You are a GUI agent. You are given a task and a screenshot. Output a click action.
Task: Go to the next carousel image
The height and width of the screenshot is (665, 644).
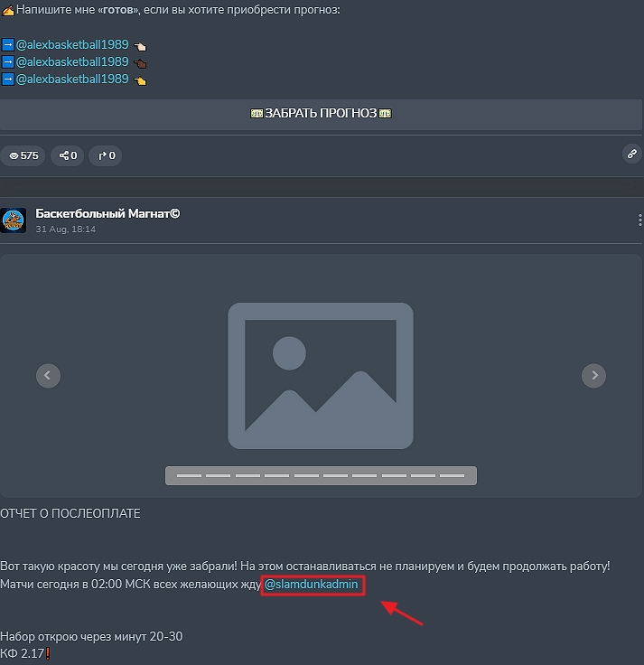point(593,375)
